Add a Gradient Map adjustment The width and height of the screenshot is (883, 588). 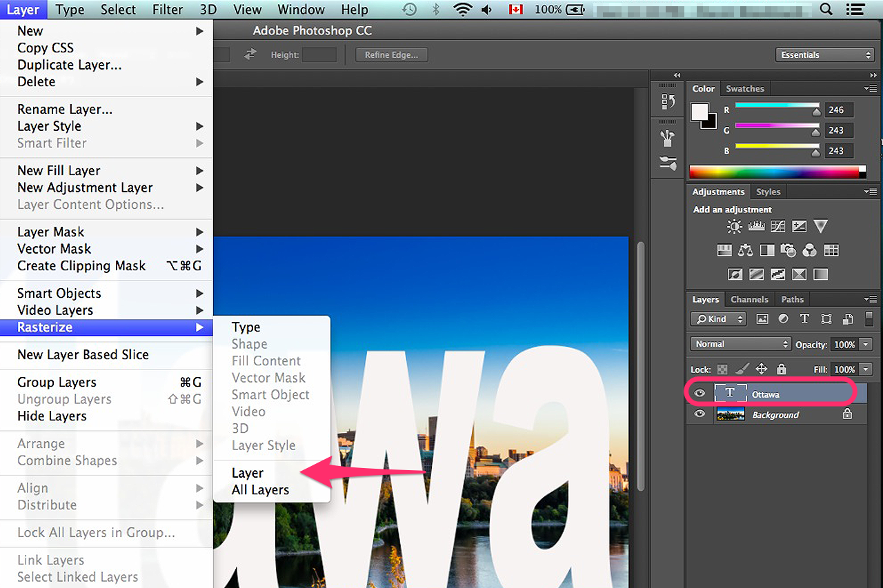[820, 274]
